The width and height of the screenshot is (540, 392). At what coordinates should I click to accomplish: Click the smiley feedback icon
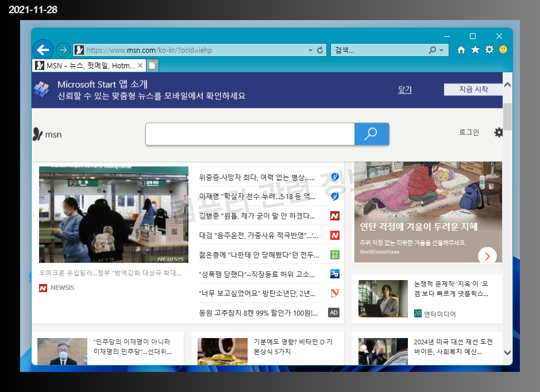click(x=503, y=50)
